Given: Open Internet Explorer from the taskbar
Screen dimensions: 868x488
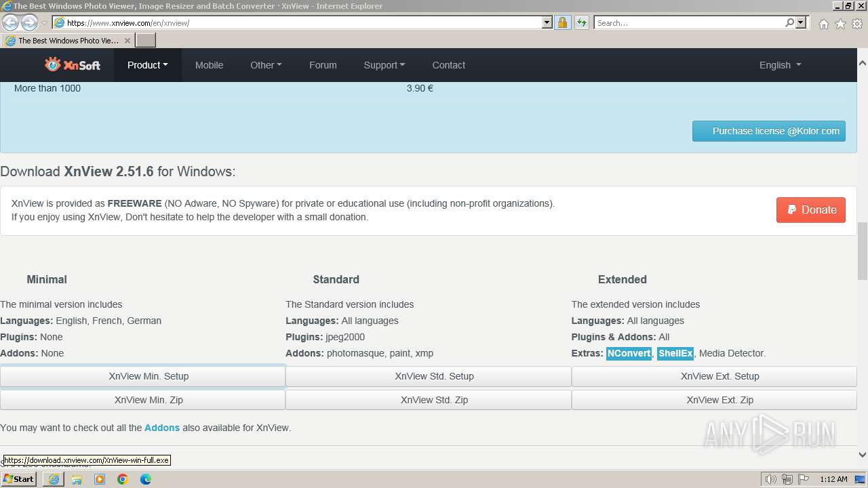Looking at the screenshot, I should [54, 479].
